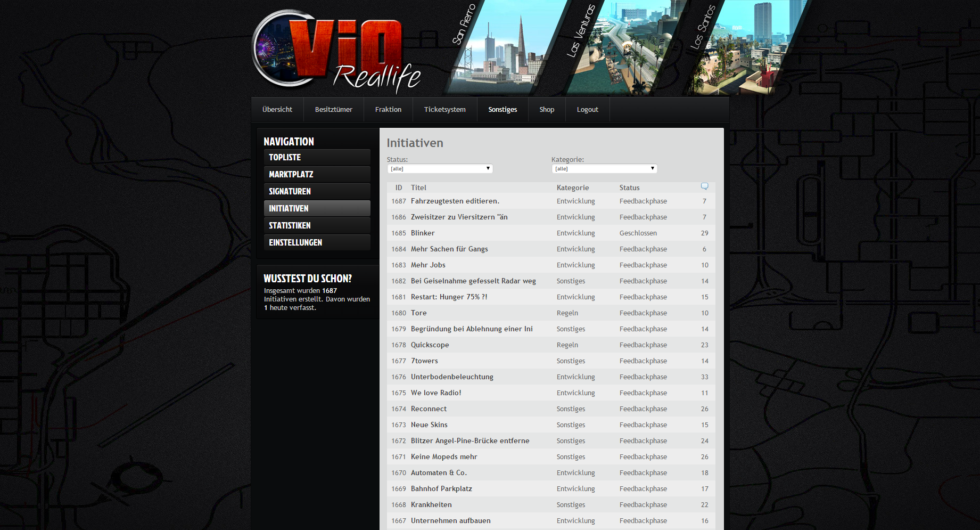
Task: Click the Logout link
Action: (587, 110)
